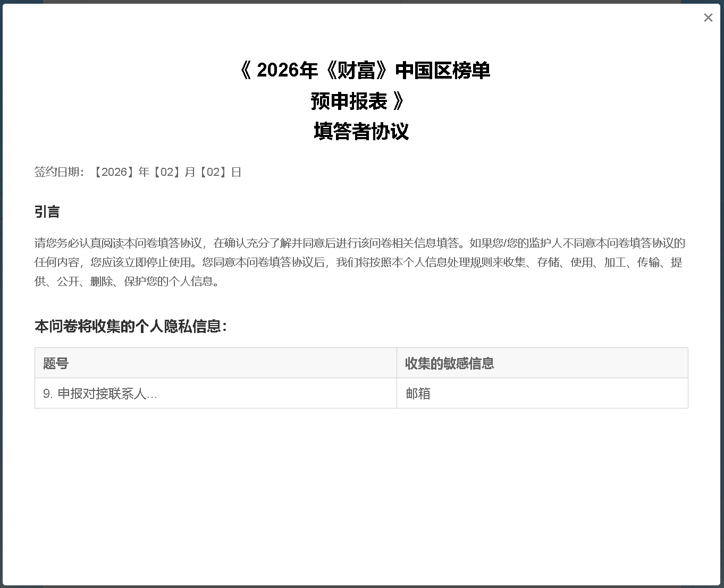
Task: Click the title line "预申报表》"
Action: [x=357, y=101]
